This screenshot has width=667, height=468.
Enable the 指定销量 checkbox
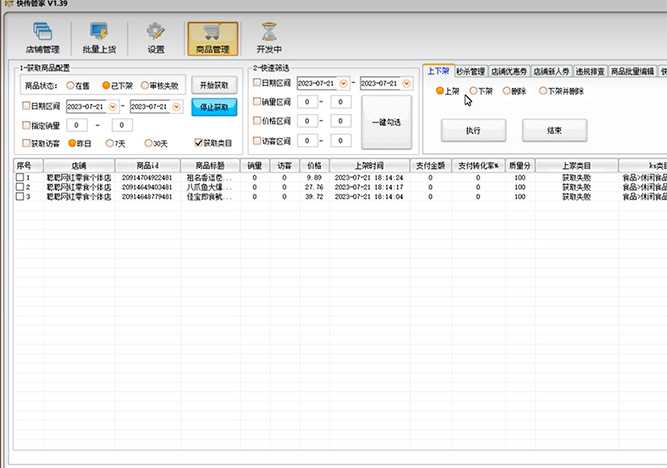(x=26, y=125)
